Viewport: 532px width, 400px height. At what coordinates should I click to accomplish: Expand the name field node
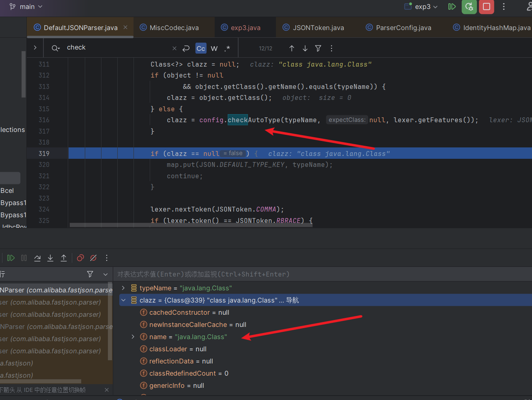133,337
